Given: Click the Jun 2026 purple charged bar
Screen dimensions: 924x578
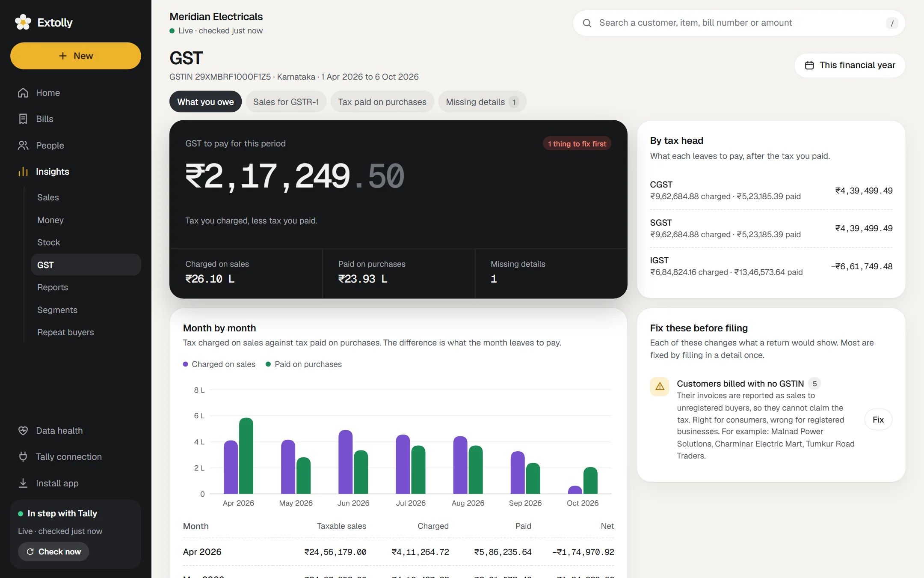Looking at the screenshot, I should 345,462.
